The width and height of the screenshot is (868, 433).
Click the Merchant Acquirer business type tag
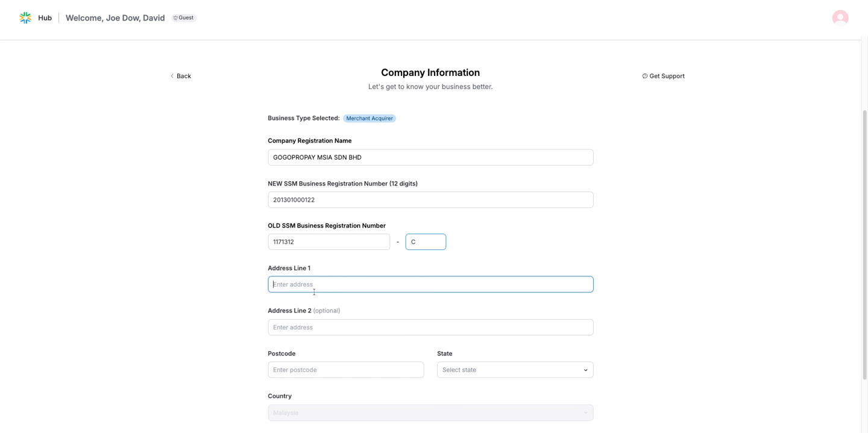369,119
